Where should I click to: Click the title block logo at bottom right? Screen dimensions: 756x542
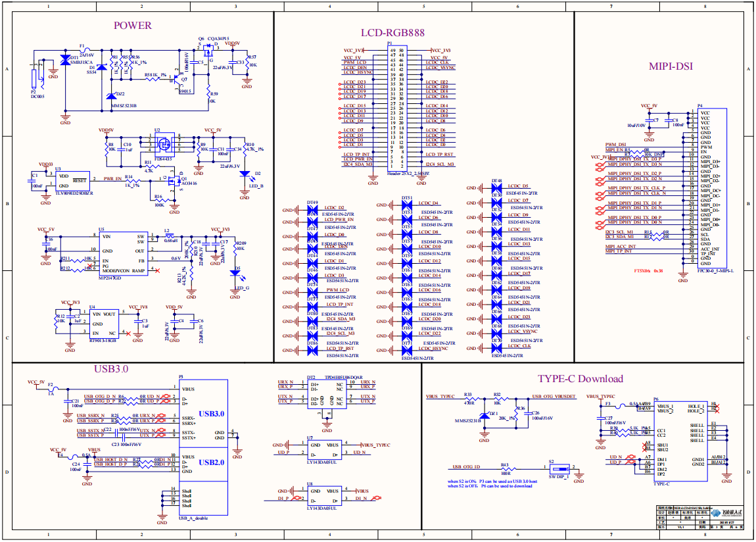[x=729, y=511]
